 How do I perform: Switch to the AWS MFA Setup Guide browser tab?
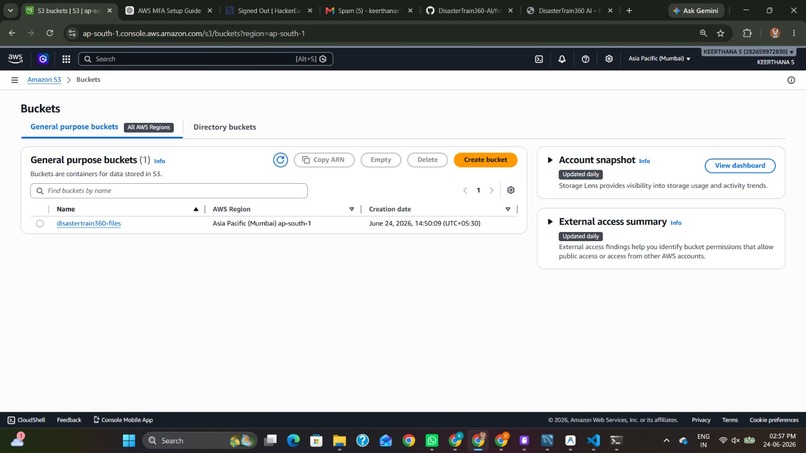(170, 10)
